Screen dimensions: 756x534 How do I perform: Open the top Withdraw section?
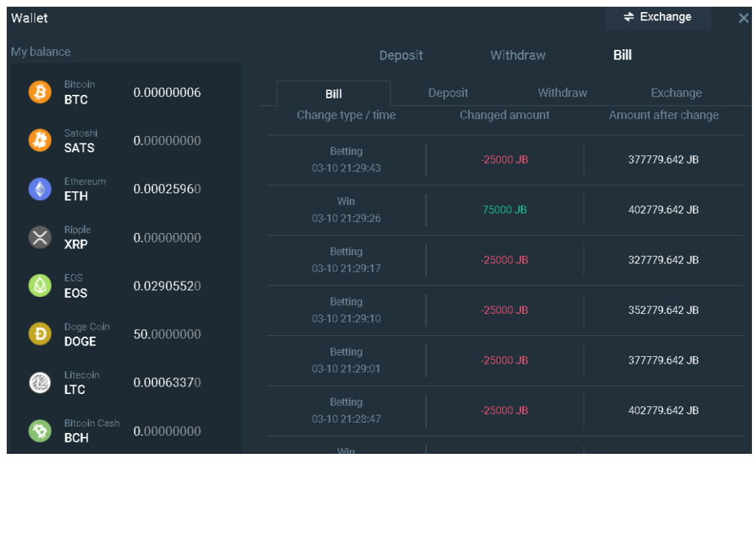(x=517, y=55)
